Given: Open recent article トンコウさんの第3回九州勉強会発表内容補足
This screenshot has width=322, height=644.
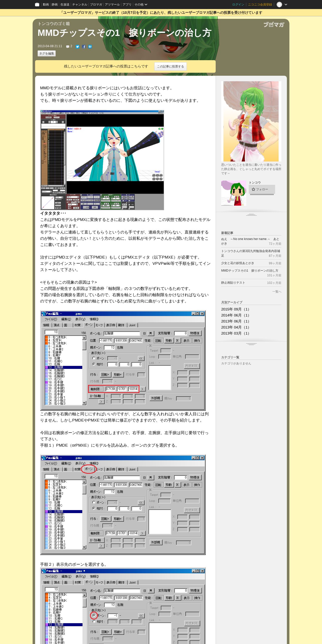Looking at the screenshot, I should (251, 253).
